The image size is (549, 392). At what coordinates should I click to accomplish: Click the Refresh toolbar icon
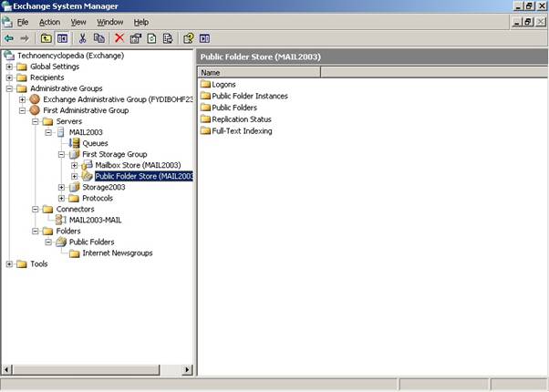[x=151, y=38]
